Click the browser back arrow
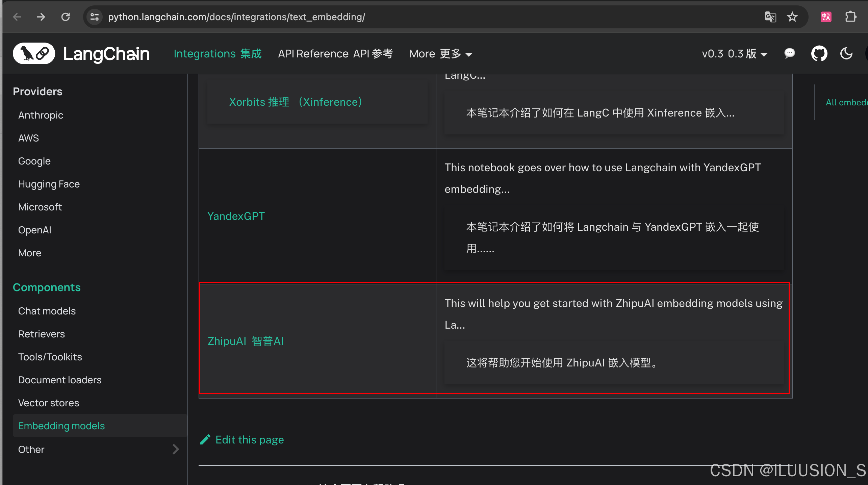 (x=17, y=17)
